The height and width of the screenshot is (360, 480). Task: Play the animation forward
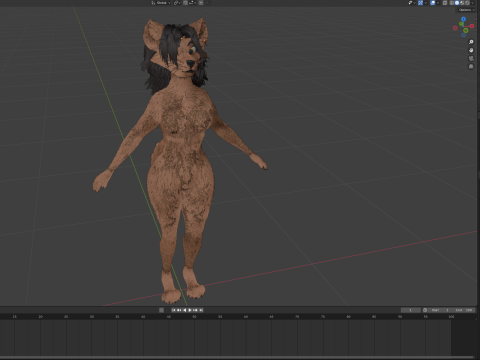[190, 310]
